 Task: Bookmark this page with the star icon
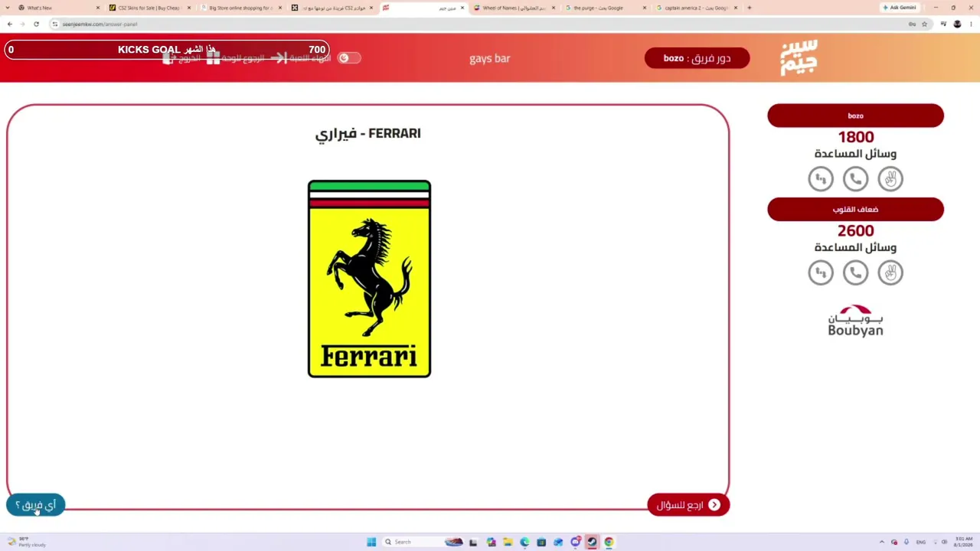coord(924,24)
